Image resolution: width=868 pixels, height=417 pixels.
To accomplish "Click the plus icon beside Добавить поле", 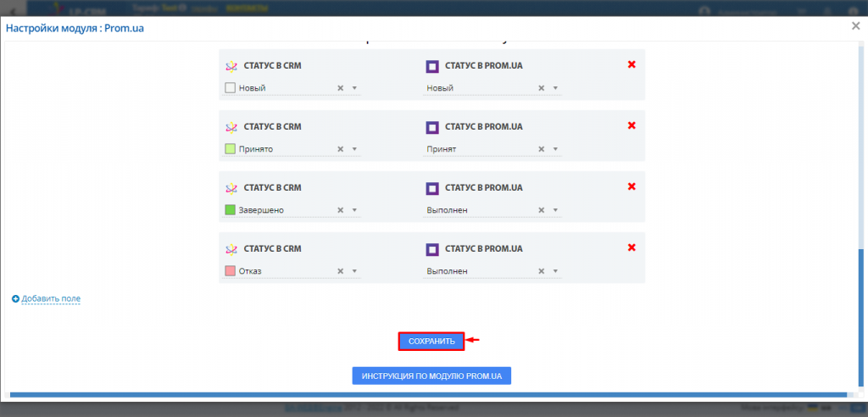I will [x=15, y=298].
